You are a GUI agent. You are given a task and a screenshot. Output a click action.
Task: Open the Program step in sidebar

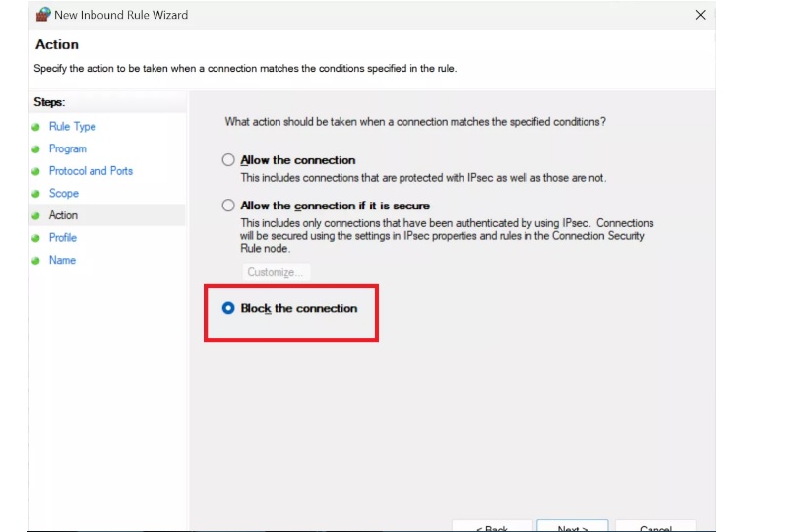[x=68, y=148]
